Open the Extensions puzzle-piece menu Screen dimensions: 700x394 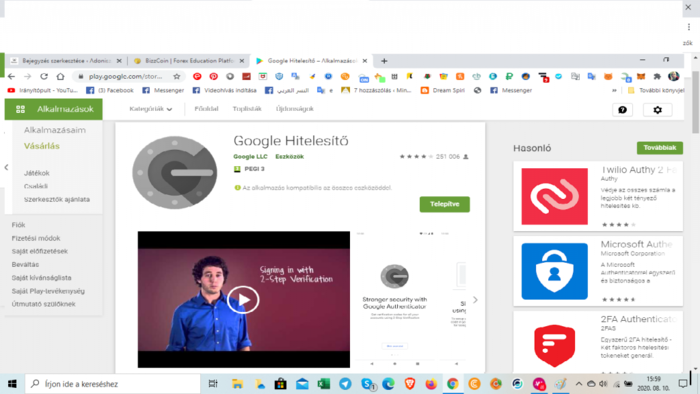point(657,76)
